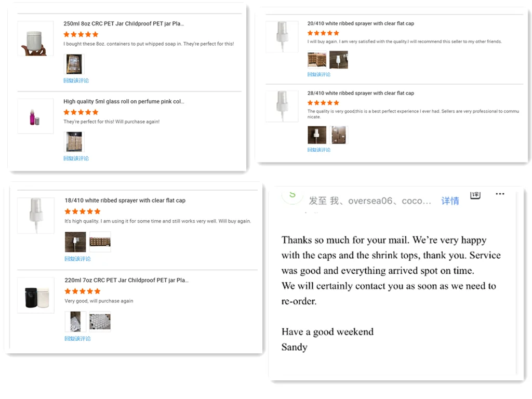Open the 250ml 8oz CRC PET Jar title
This screenshot has width=532, height=399.
pos(124,23)
